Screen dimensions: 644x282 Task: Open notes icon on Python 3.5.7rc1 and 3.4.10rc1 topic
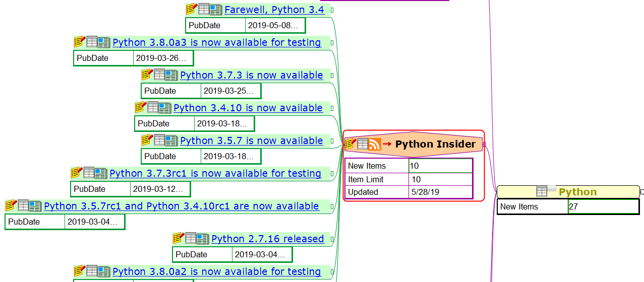[11, 205]
